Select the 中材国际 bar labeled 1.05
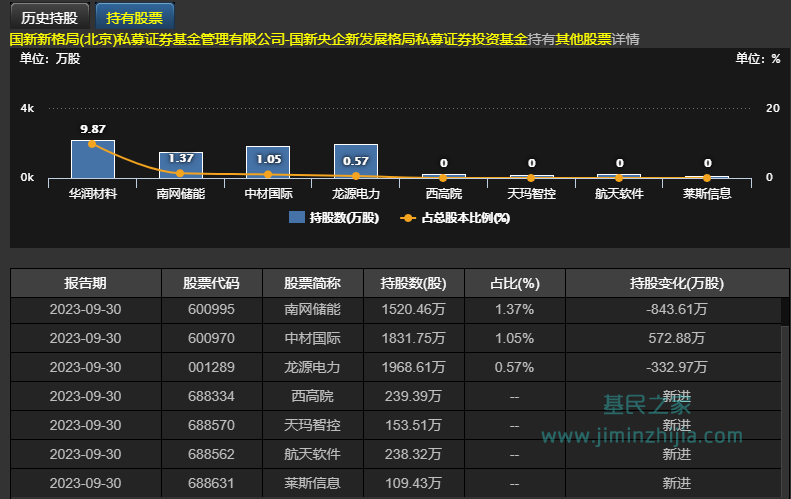 click(268, 162)
